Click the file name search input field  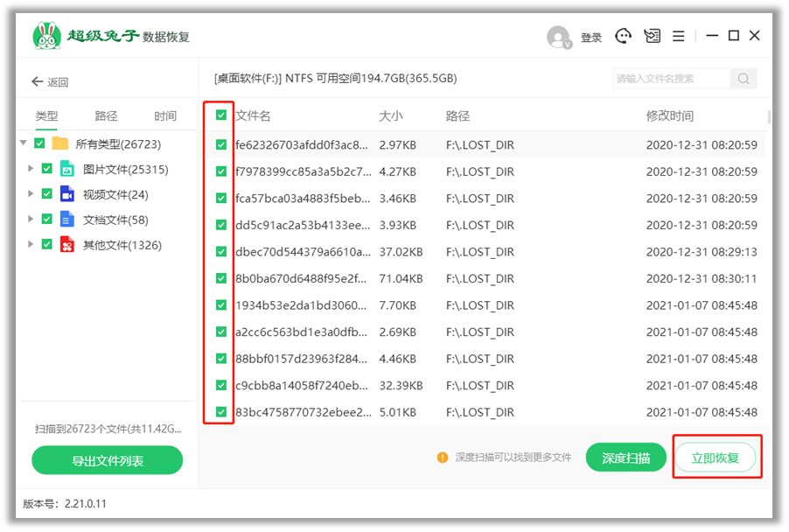671,79
